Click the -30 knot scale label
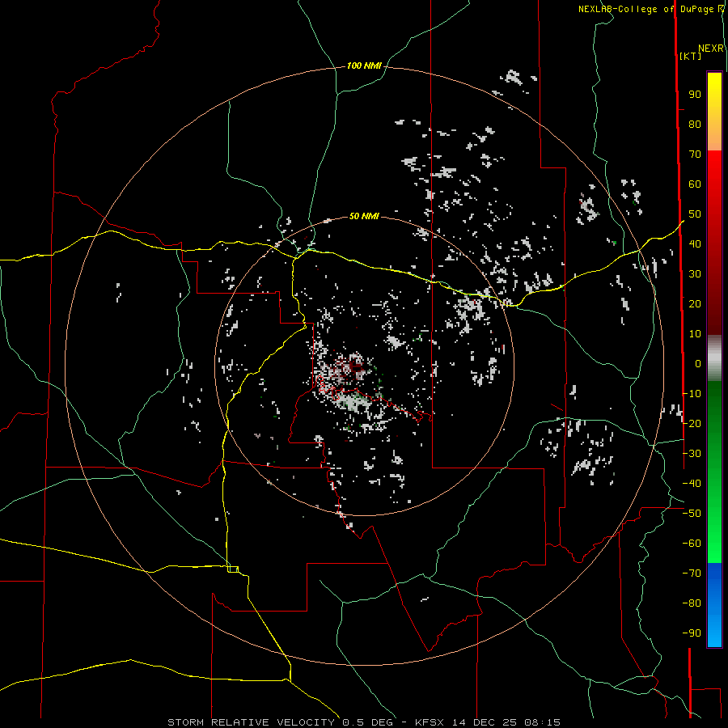The image size is (728, 728). [692, 454]
